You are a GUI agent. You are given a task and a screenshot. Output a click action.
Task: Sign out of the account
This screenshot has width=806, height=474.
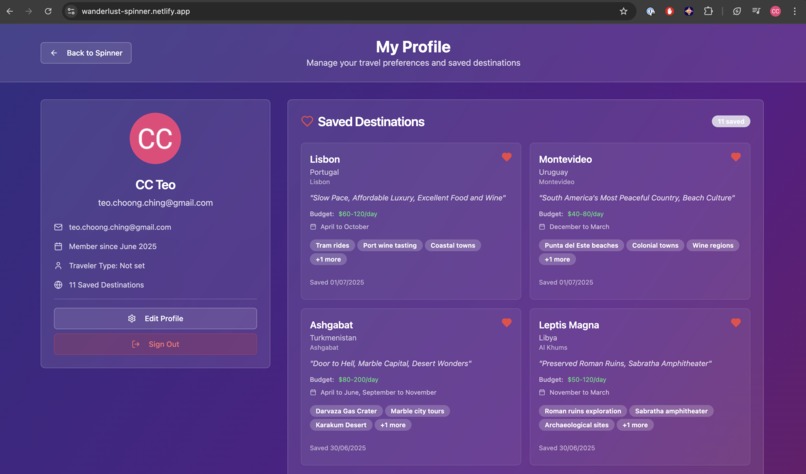(x=155, y=344)
